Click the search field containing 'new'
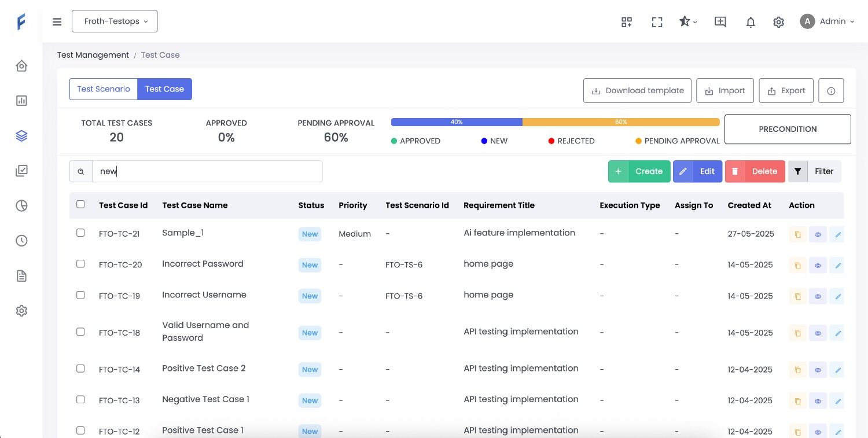The width and height of the screenshot is (868, 438). click(207, 171)
